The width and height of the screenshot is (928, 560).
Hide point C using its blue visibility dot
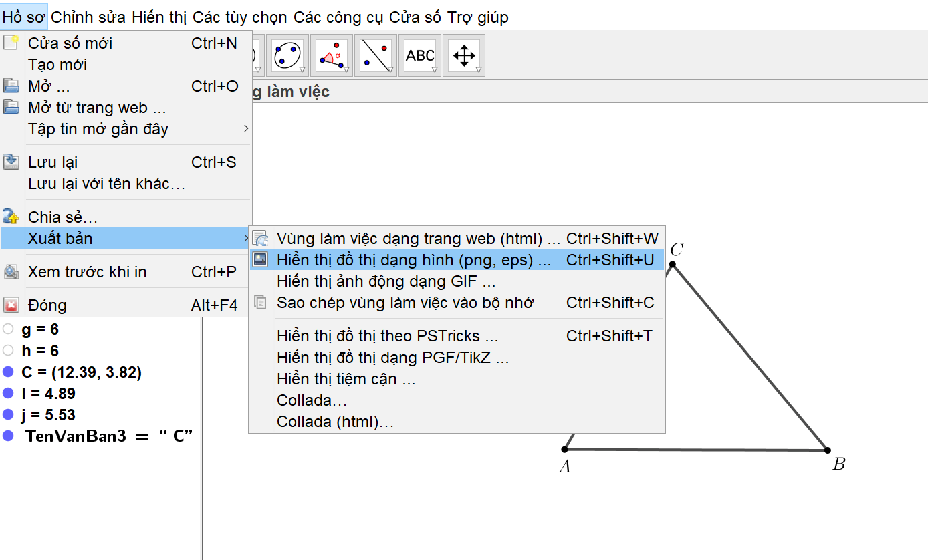[8, 372]
